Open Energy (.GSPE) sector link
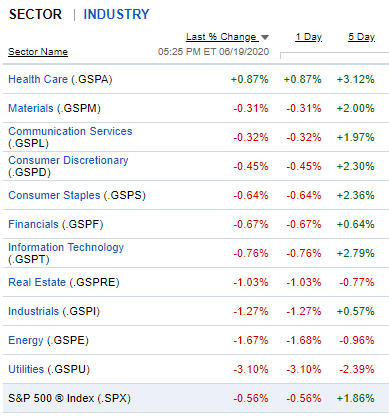Viewport: 389px width, 416px height. (48, 340)
